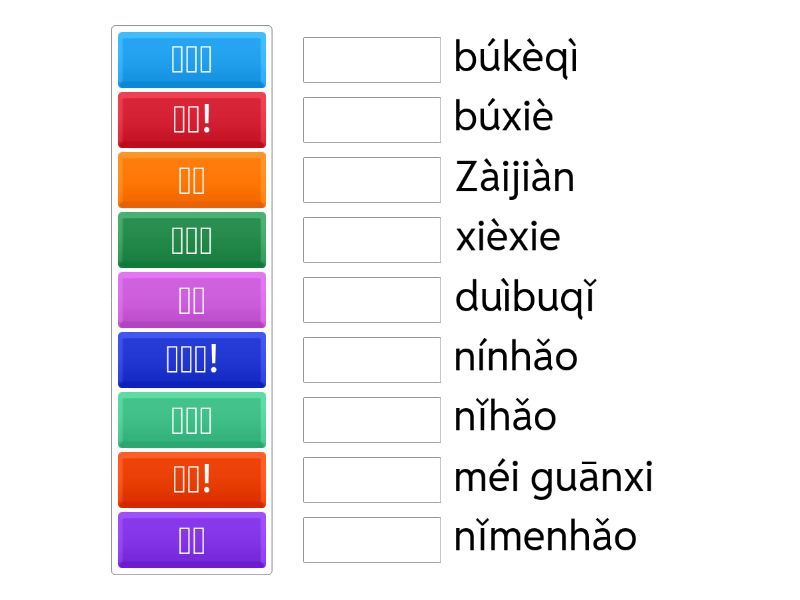Screen dimensions: 800x600
Task: Click the light blue answer tile
Action: point(191,60)
